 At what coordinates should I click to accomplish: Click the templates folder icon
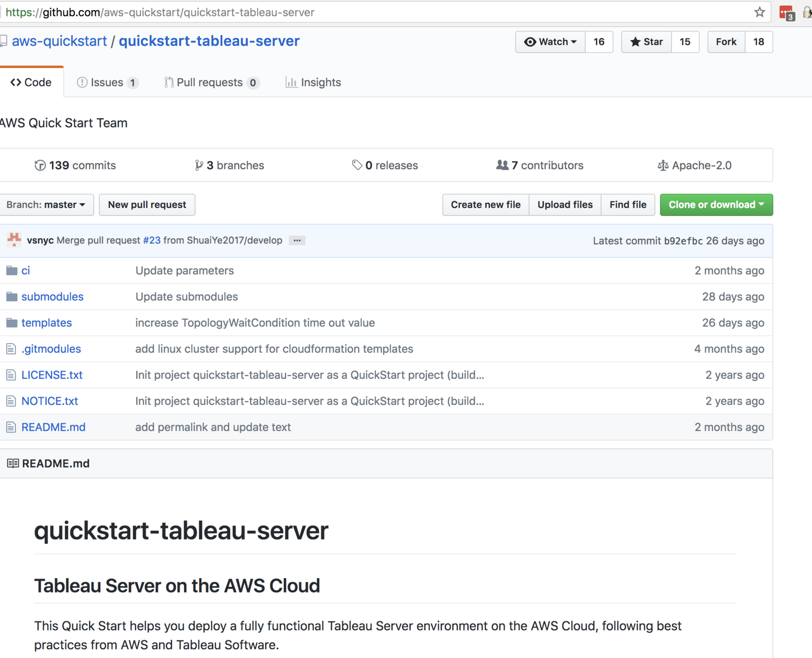click(12, 323)
